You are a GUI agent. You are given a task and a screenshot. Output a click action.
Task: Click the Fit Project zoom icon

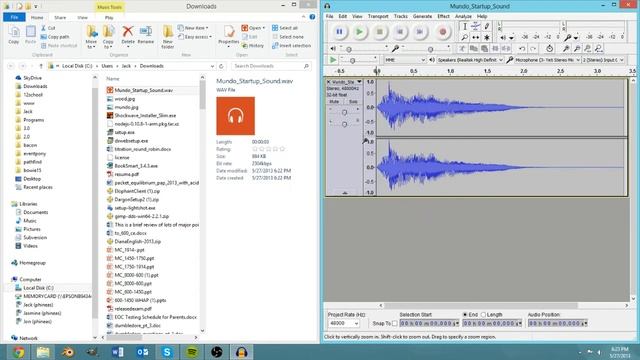598,49
